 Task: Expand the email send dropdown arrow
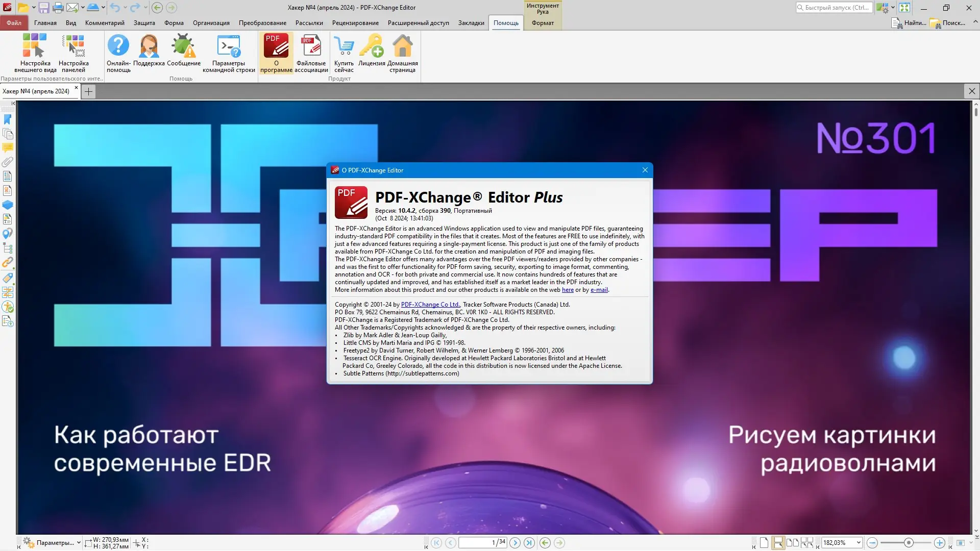(x=83, y=8)
